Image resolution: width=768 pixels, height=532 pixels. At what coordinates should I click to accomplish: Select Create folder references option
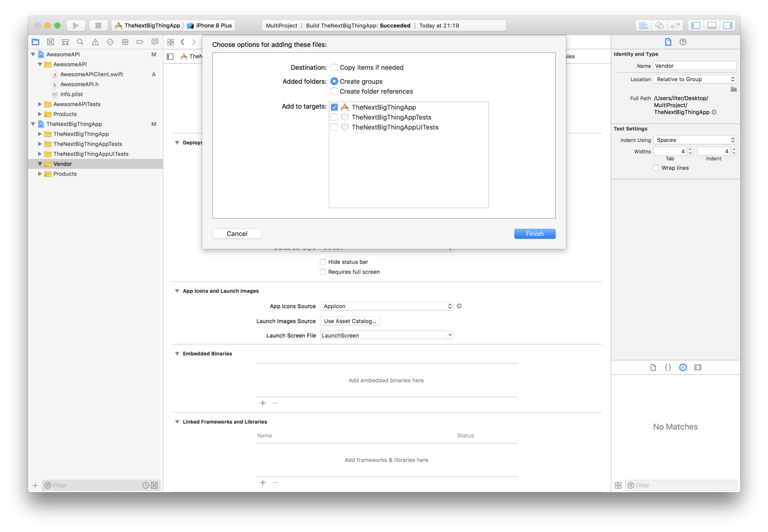[334, 91]
